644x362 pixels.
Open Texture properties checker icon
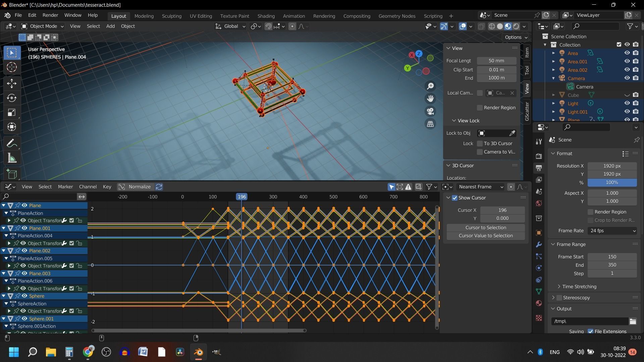pos(539,318)
